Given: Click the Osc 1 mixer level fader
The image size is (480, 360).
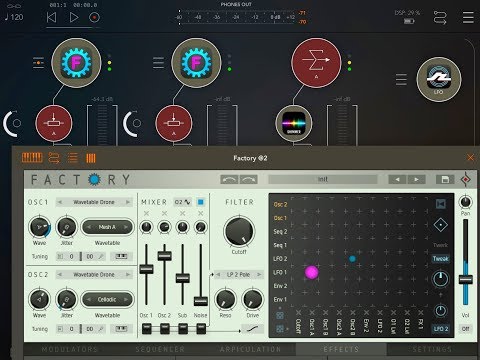Looking at the screenshot, I should click(x=146, y=269).
